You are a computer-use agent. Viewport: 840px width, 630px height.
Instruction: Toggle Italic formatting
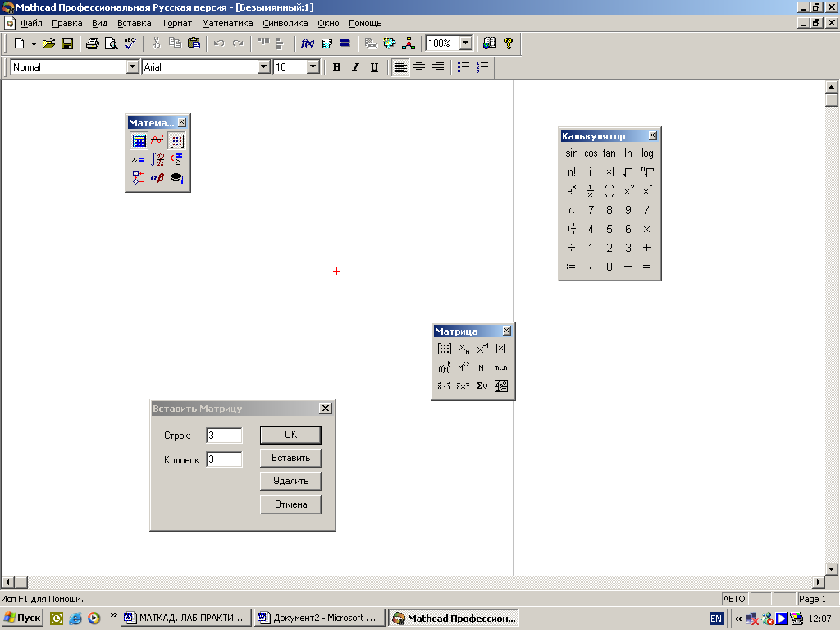pos(356,67)
